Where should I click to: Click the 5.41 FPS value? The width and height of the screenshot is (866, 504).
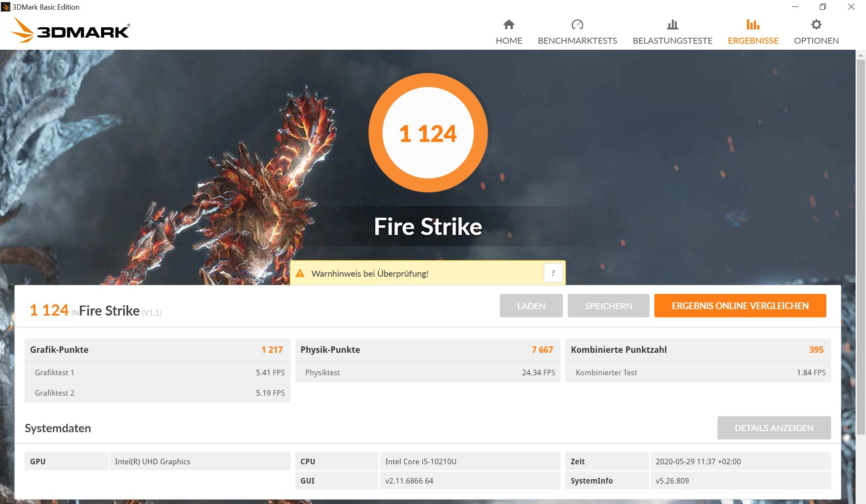pyautogui.click(x=270, y=372)
